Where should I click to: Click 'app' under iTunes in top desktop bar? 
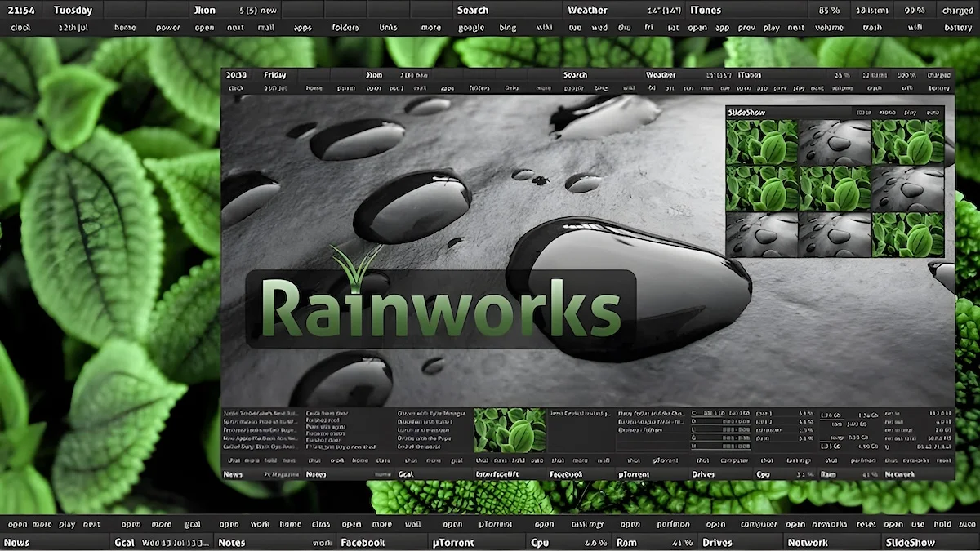click(x=722, y=27)
